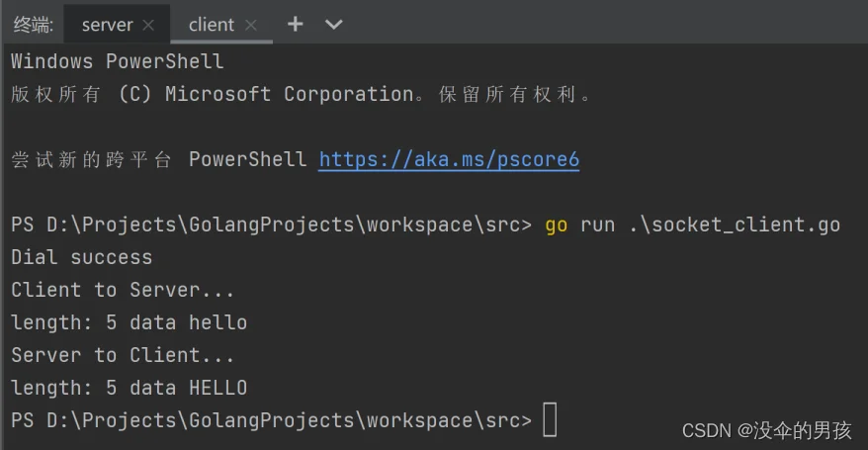Image resolution: width=868 pixels, height=450 pixels.
Task: Click the Client to Server... output line
Action: click(123, 290)
